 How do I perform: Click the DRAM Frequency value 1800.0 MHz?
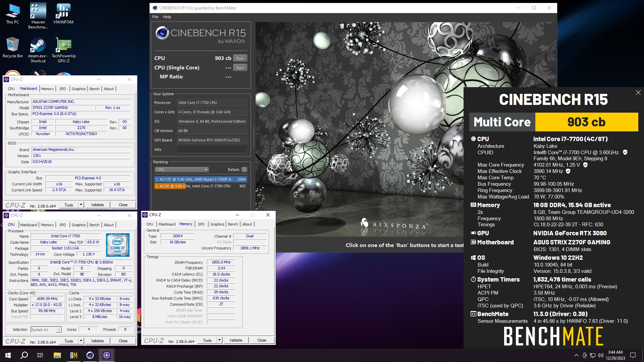221,262
